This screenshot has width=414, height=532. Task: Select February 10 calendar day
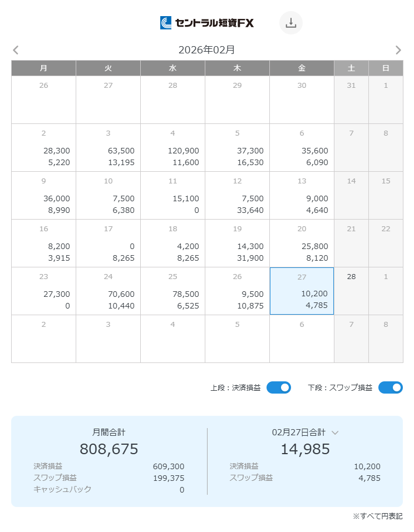pyautogui.click(x=108, y=196)
